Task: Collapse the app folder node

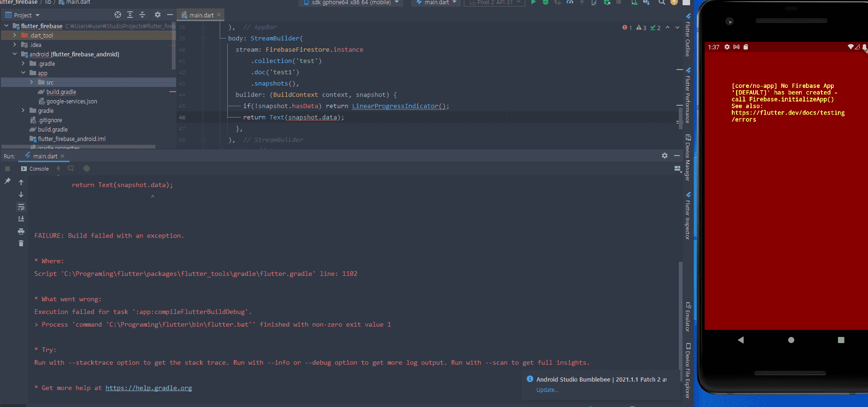Action: point(23,73)
